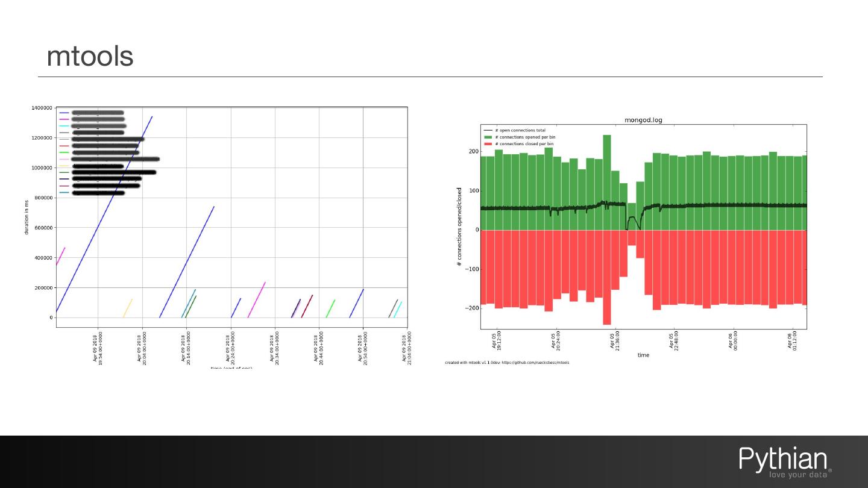
Task: Open the mtools GitHub link in the chart footer
Action: (x=535, y=363)
